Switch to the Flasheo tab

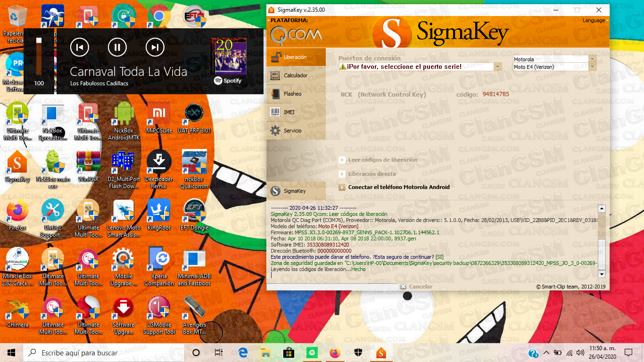pos(296,94)
